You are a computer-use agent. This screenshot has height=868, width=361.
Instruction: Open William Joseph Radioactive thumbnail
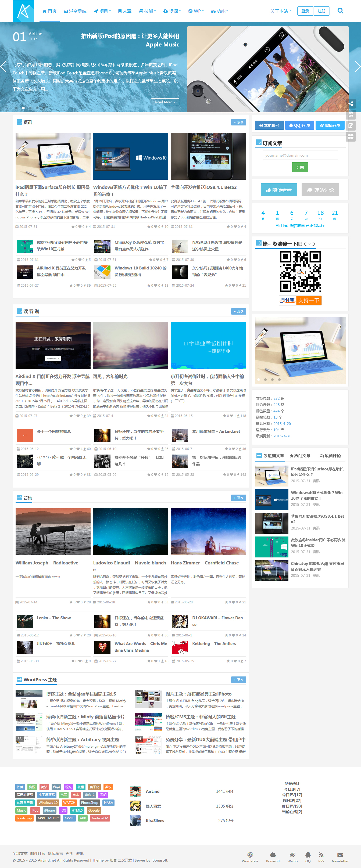point(53,531)
